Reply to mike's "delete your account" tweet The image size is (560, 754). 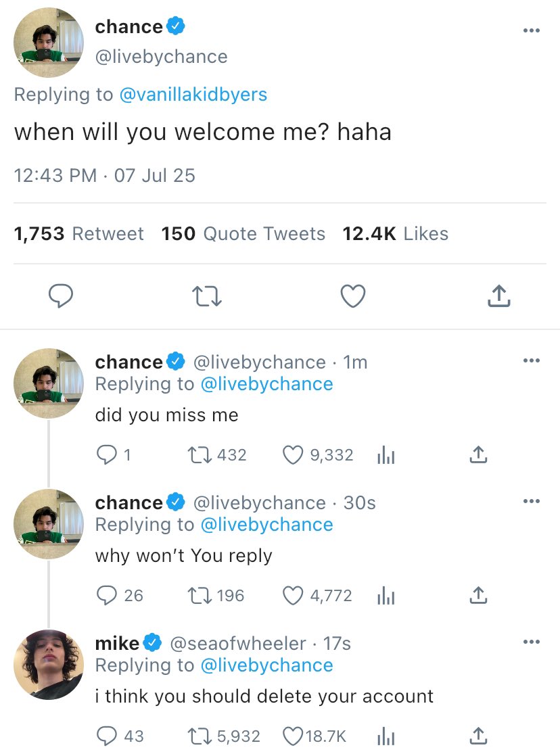107,736
